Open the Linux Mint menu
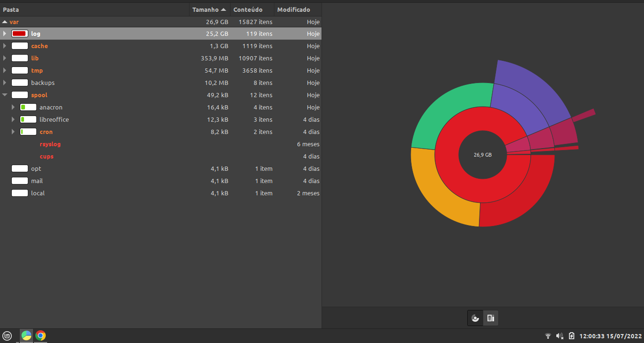 (x=8, y=336)
